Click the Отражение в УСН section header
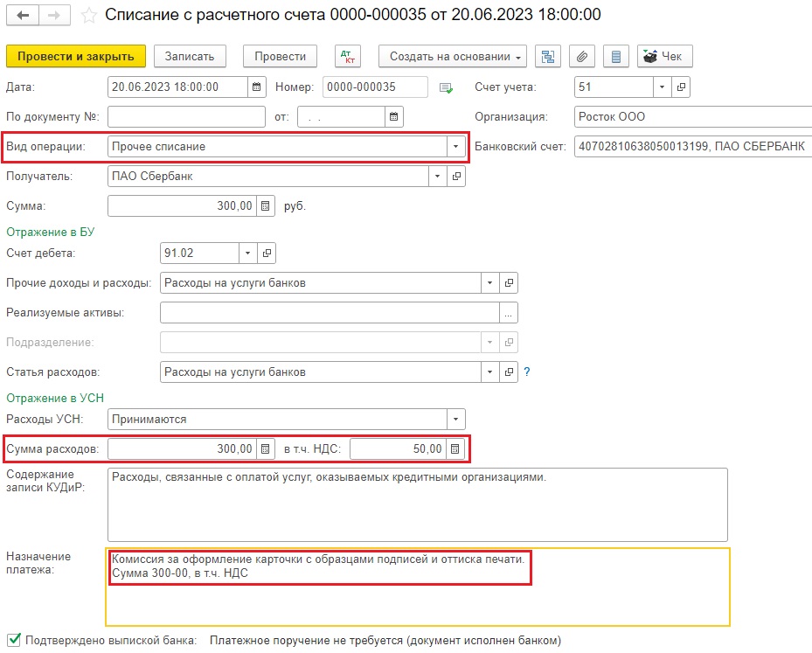The width and height of the screenshot is (812, 653). point(55,399)
